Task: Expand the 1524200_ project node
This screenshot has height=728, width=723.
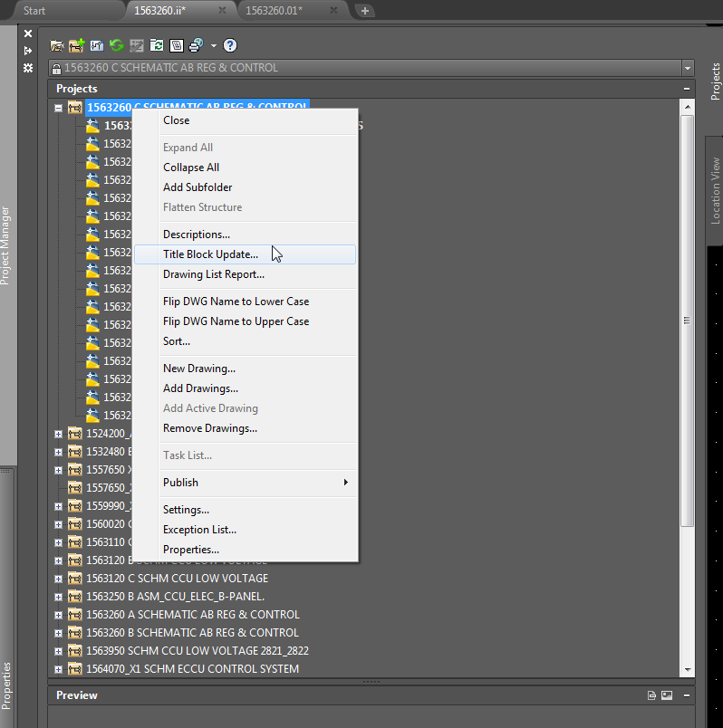Action: 58,434
